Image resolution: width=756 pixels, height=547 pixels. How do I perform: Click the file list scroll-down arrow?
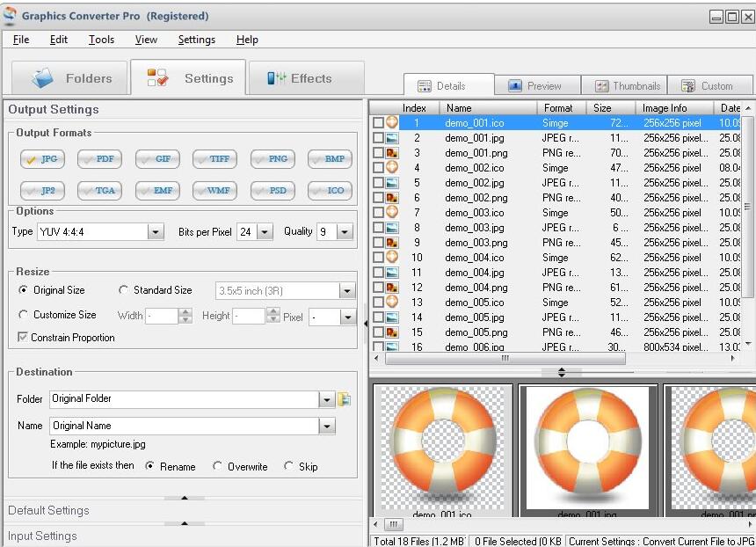point(748,344)
